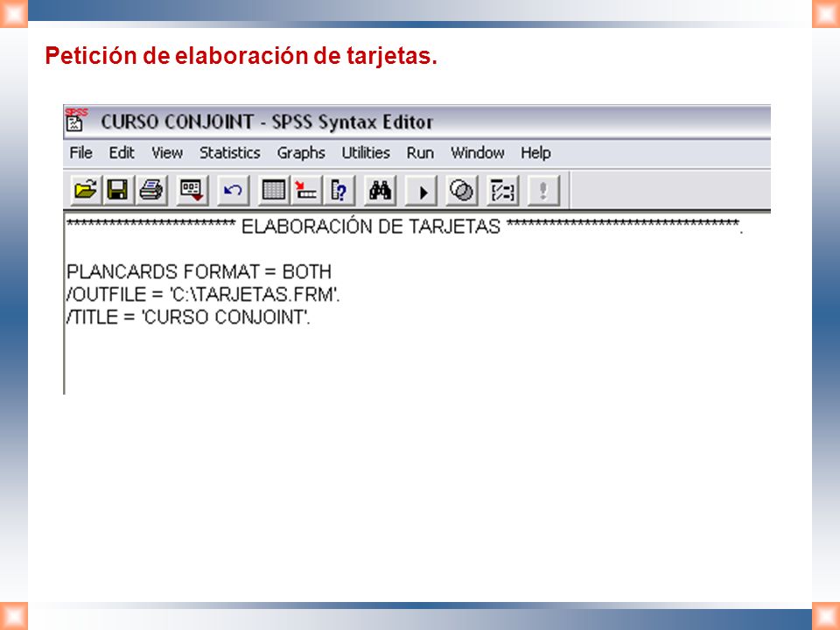Open the Edit menu
Screen dimensions: 840x630
click(122, 152)
